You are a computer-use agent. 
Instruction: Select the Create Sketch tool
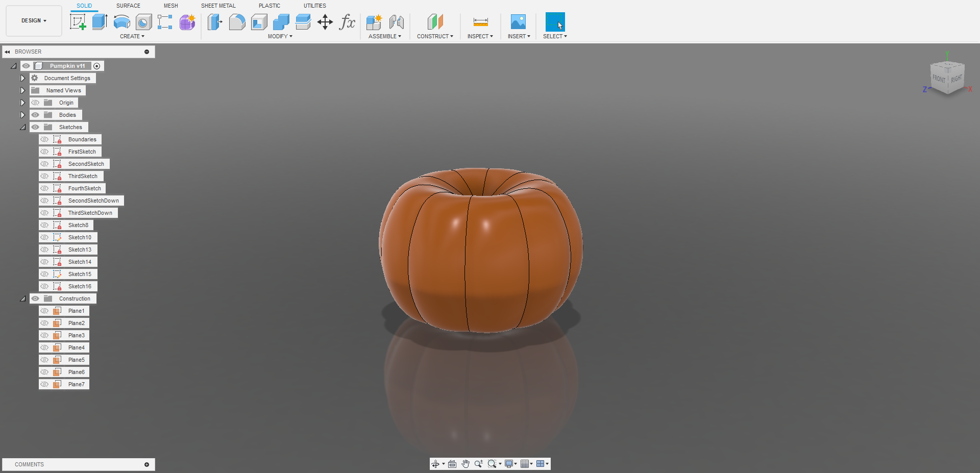tap(78, 22)
